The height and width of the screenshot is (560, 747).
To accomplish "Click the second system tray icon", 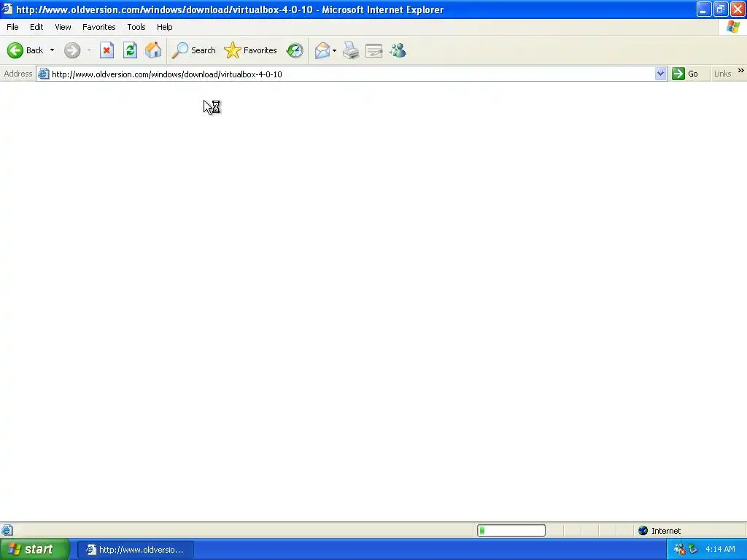I will pos(693,550).
